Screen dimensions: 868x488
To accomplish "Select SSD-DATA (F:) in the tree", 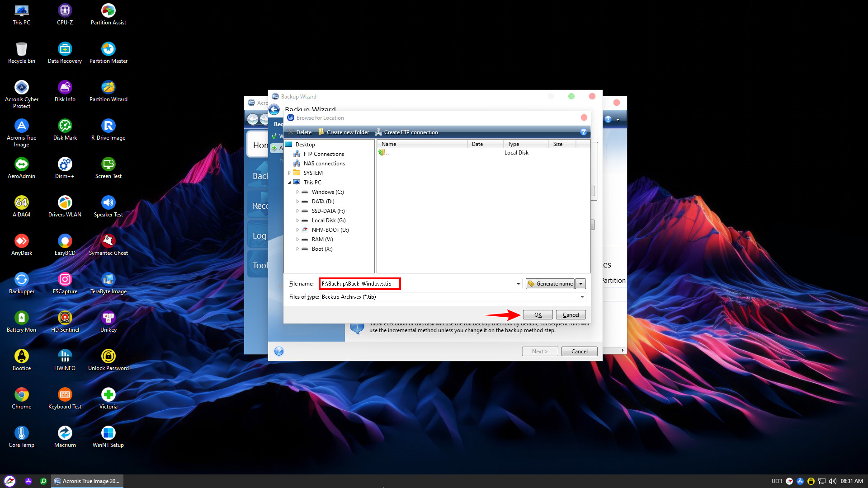I will point(328,211).
